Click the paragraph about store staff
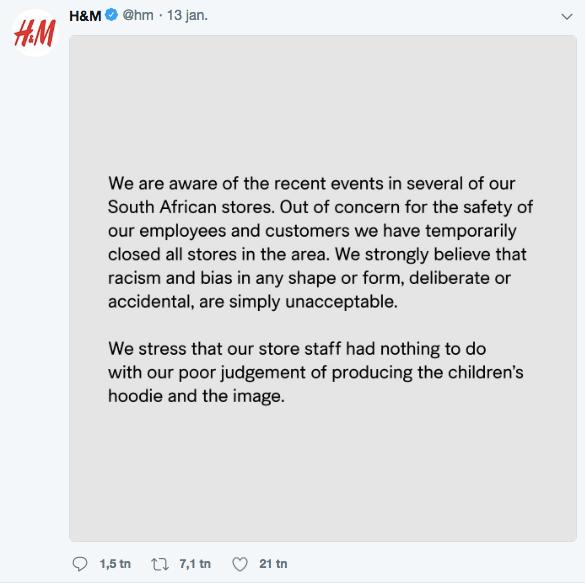The image size is (585, 583). 316,372
